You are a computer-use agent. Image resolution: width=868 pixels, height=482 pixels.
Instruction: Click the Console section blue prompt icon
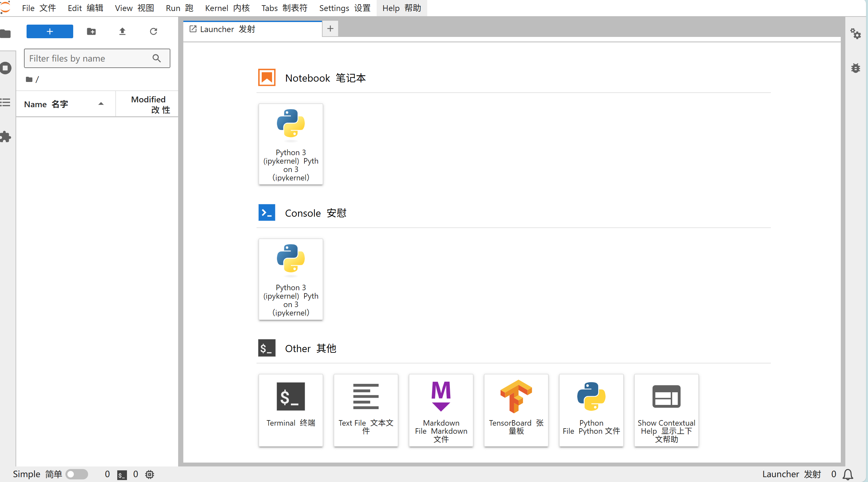[x=267, y=213]
